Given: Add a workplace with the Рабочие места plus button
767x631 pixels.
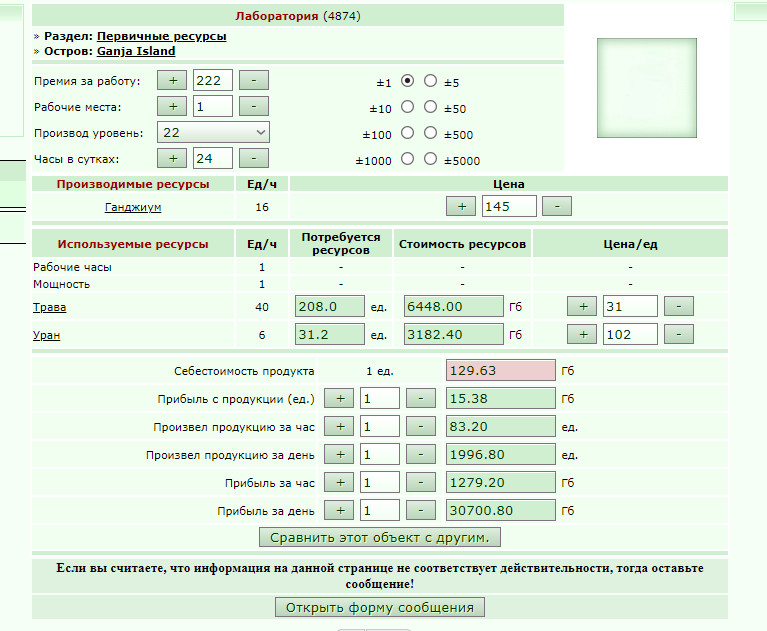Looking at the screenshot, I should [x=172, y=106].
